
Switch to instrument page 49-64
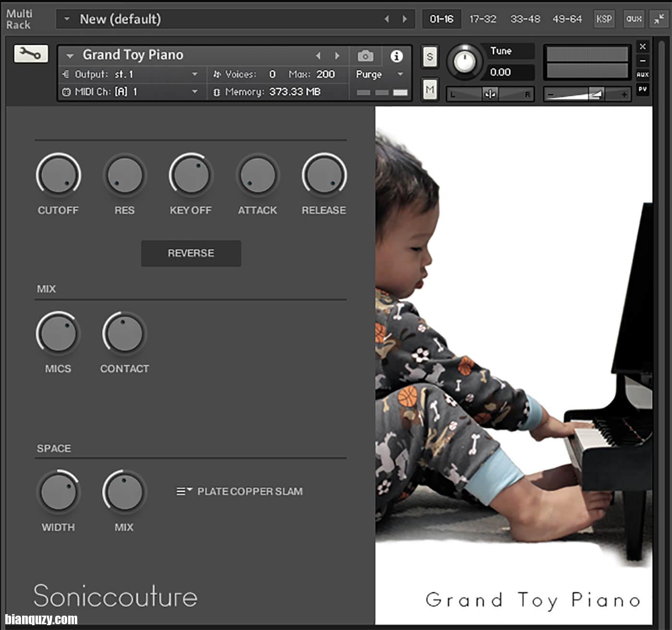(x=567, y=19)
